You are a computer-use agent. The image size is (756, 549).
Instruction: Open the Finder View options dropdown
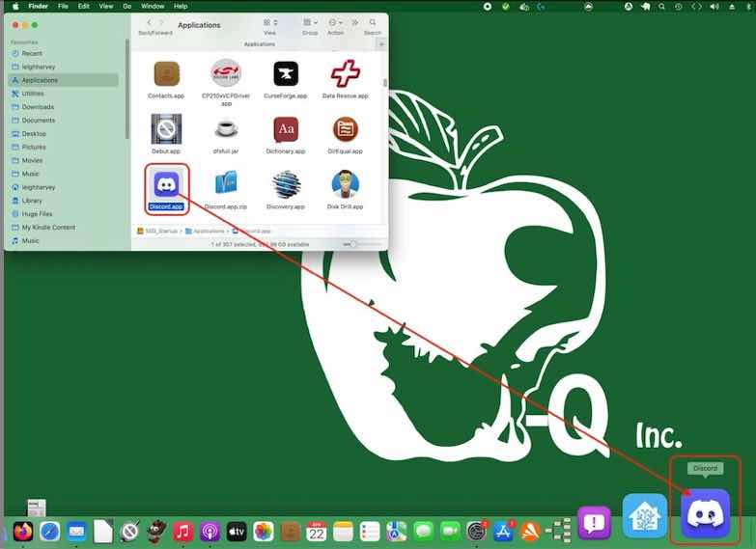(270, 22)
